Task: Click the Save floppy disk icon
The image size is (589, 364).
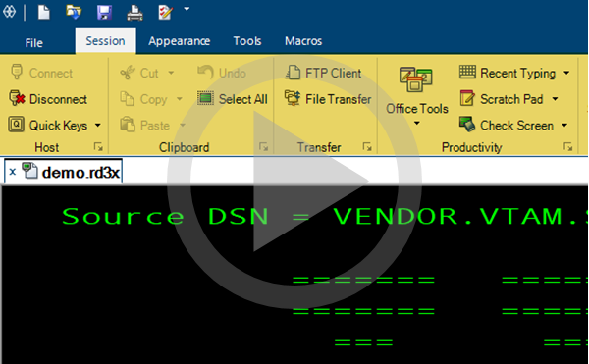Action: point(104,12)
